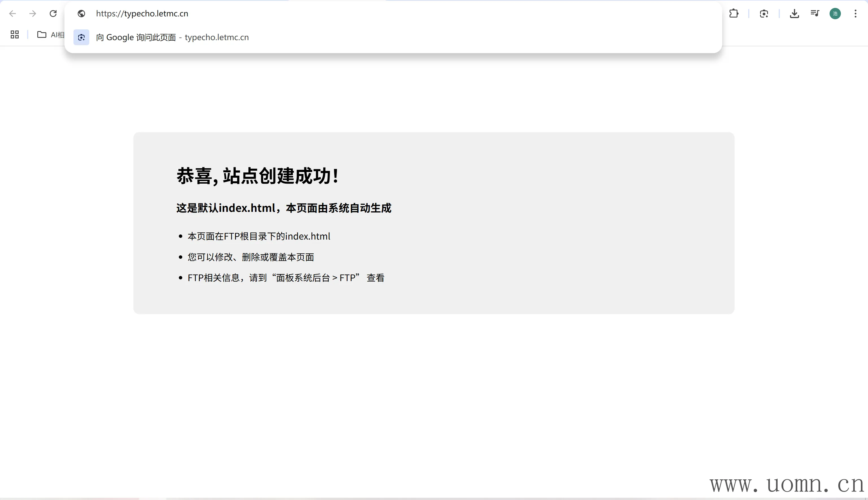Reload the current page
This screenshot has height=500, width=868.
[x=53, y=14]
